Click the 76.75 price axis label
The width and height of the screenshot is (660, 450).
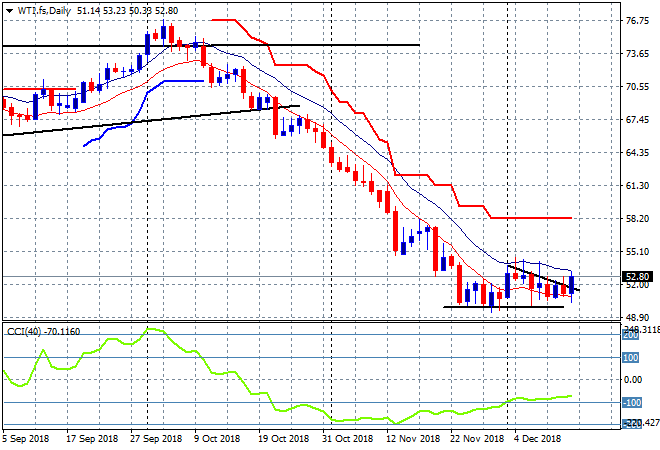tap(637, 21)
